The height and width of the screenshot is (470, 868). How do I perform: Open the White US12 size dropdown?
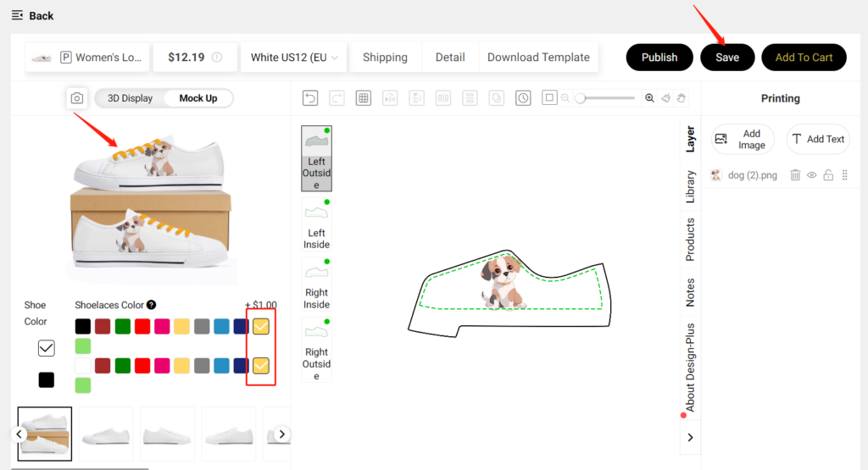click(294, 57)
